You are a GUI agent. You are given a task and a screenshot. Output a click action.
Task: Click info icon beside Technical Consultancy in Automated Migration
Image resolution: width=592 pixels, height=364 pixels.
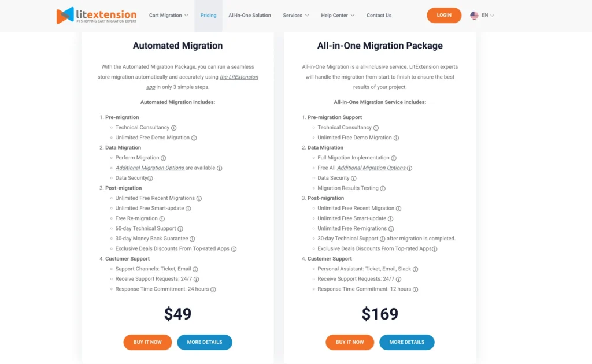pyautogui.click(x=174, y=128)
